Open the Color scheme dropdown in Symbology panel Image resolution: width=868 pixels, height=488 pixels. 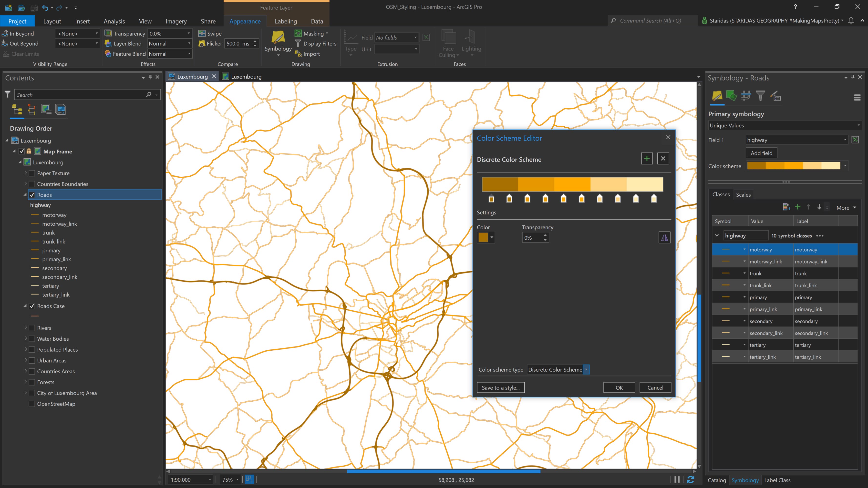(x=846, y=166)
